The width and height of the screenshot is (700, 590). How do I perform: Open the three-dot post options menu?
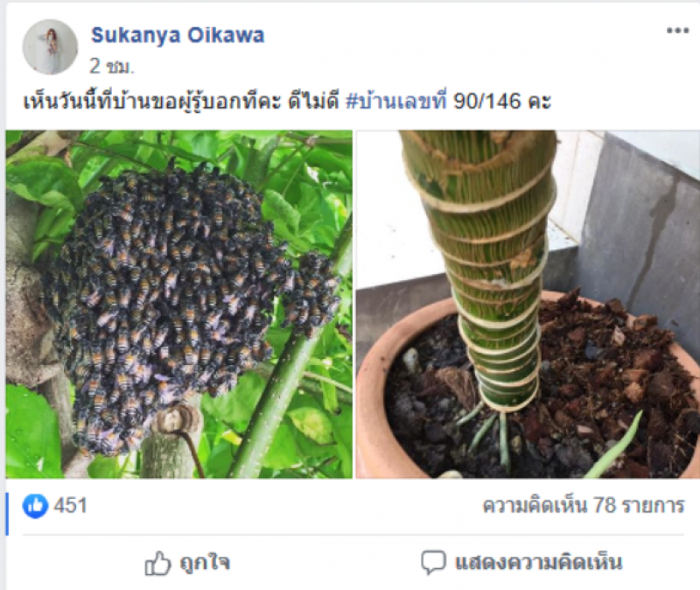tap(677, 31)
